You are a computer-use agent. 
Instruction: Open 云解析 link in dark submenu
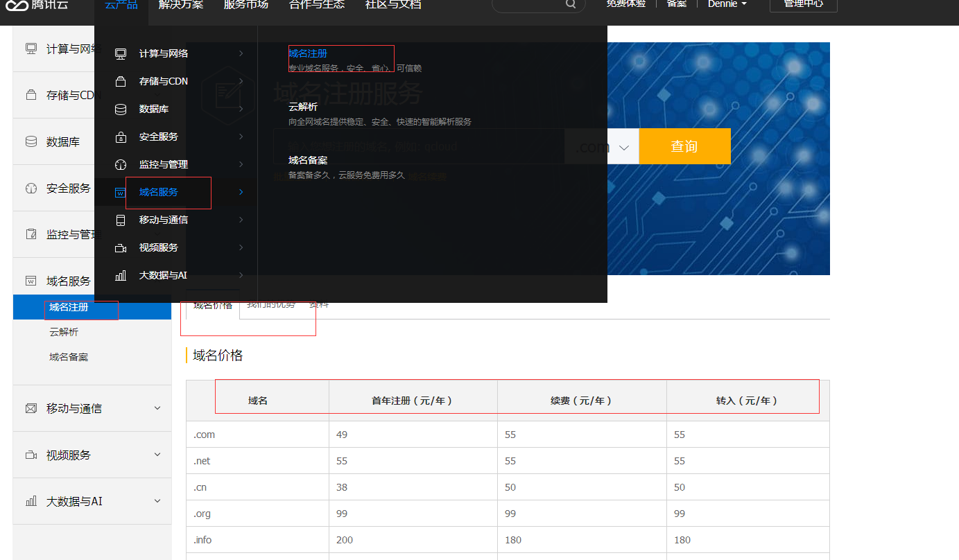[303, 107]
